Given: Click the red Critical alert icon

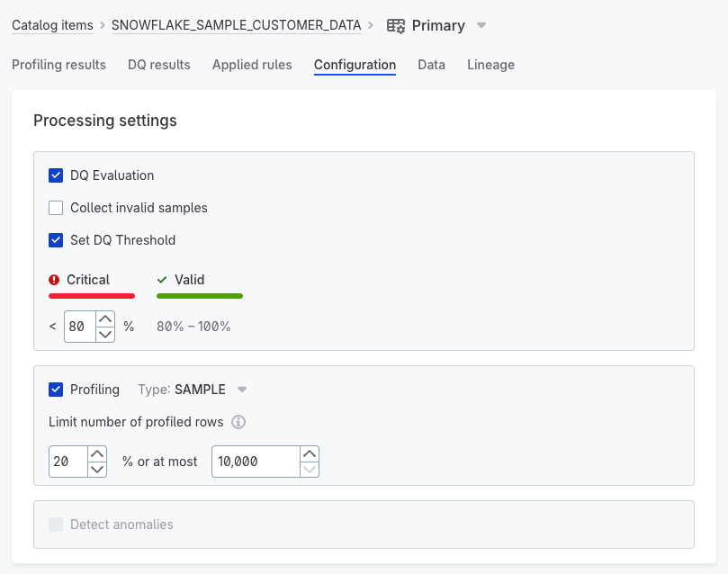Looking at the screenshot, I should point(54,280).
